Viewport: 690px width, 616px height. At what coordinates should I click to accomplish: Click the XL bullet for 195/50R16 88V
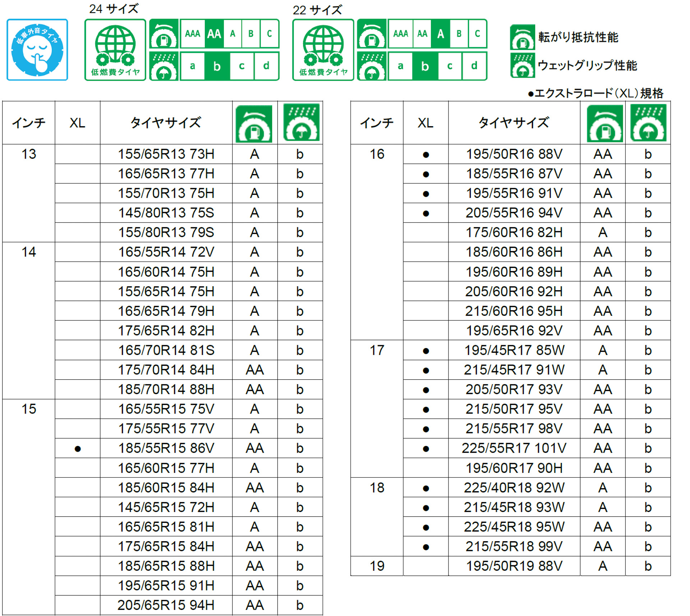(x=426, y=155)
